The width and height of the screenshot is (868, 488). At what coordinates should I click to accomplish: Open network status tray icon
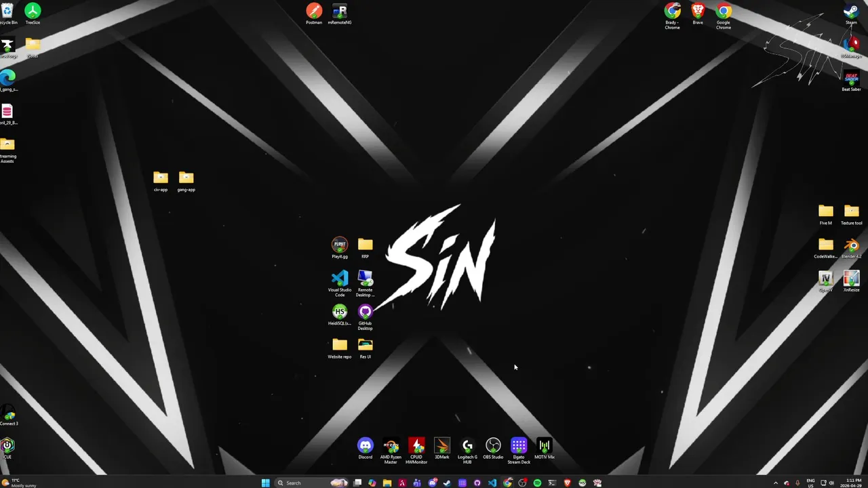[x=823, y=483]
